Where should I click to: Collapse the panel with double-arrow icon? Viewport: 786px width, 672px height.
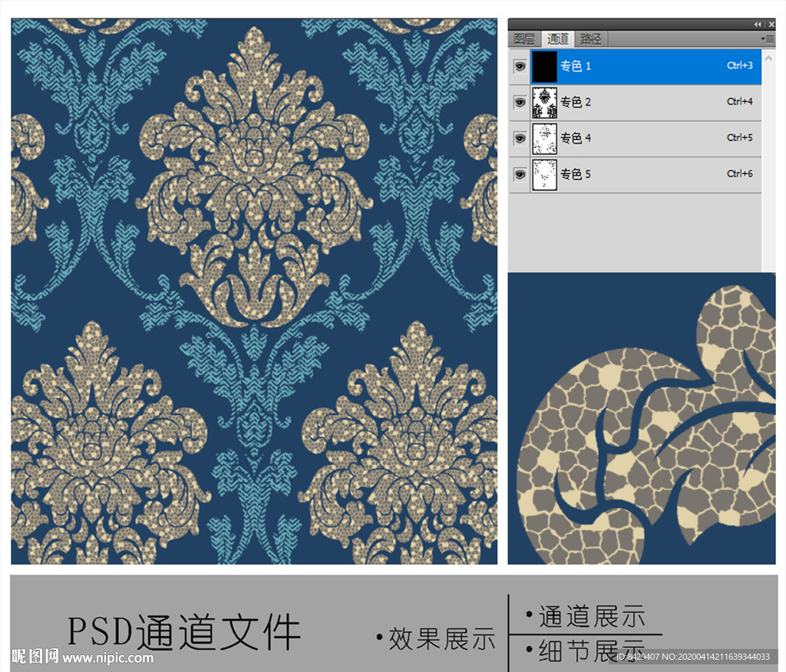758,24
